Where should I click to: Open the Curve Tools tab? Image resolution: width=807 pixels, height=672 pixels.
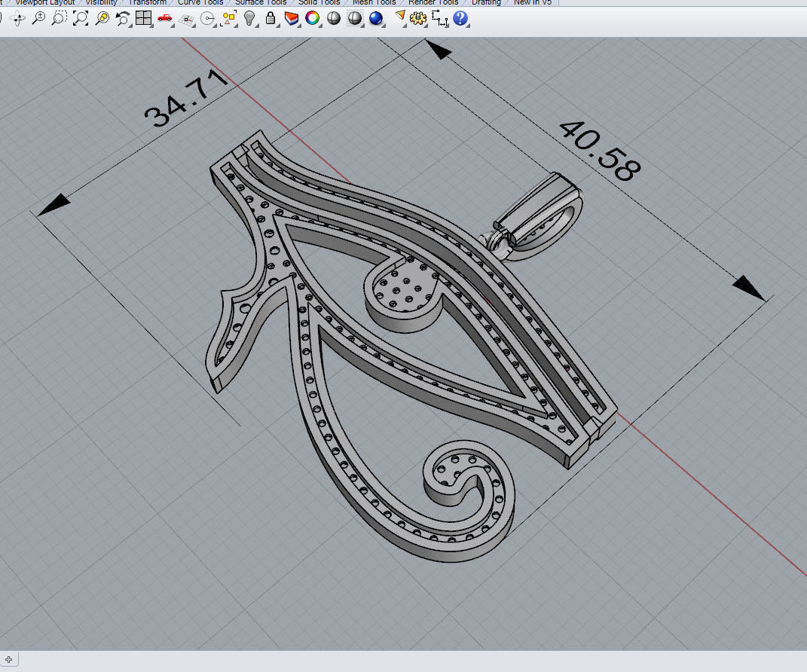(200, 2)
